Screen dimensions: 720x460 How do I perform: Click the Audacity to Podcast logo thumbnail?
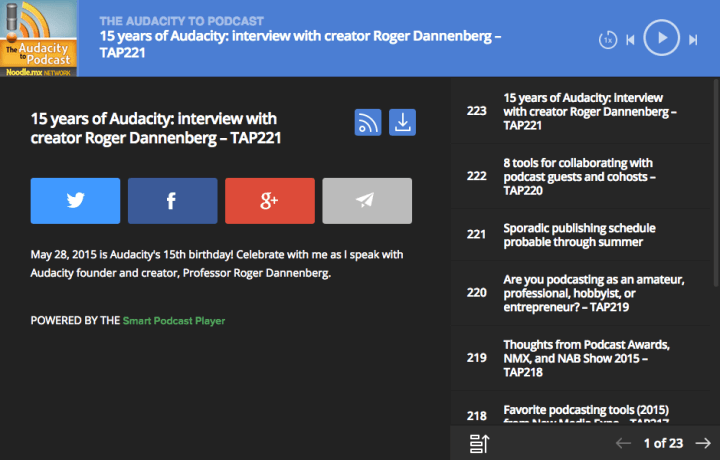tap(39, 38)
